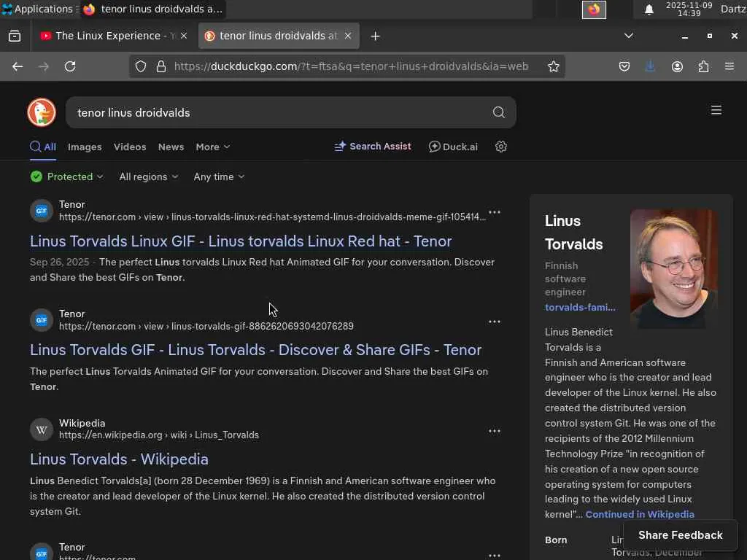Viewport: 747px width, 560px height.
Task: Open the Applications menu in the top panel
Action: (x=39, y=9)
